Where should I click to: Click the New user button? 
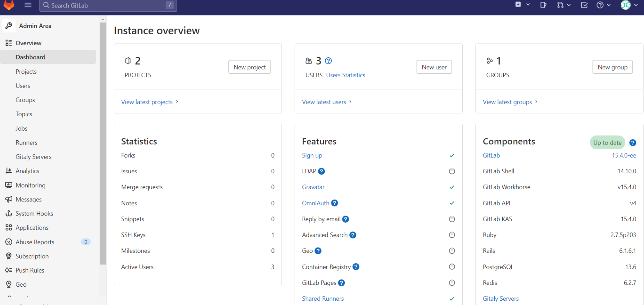point(434,67)
